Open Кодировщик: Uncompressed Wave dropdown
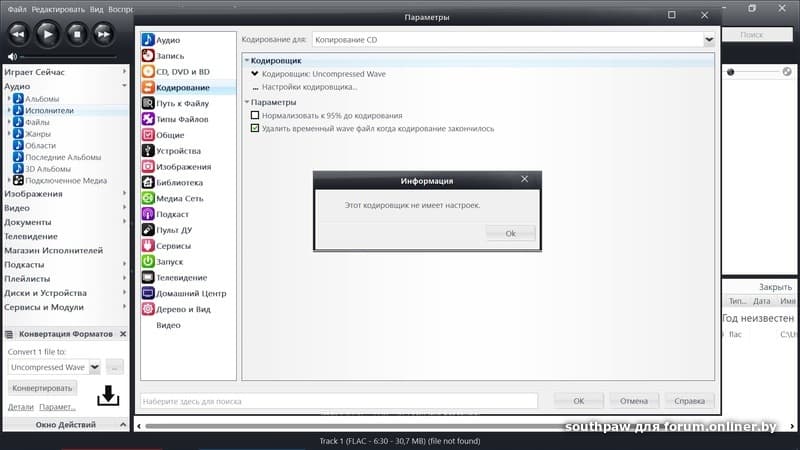 click(x=255, y=74)
